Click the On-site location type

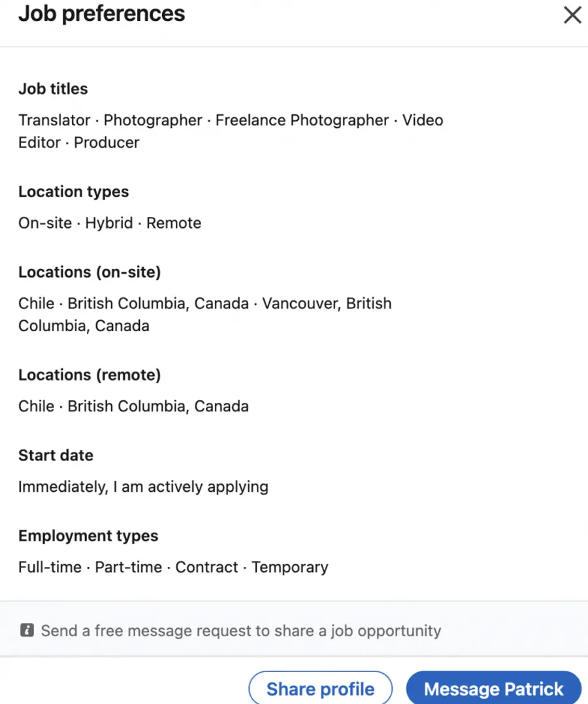coord(45,223)
